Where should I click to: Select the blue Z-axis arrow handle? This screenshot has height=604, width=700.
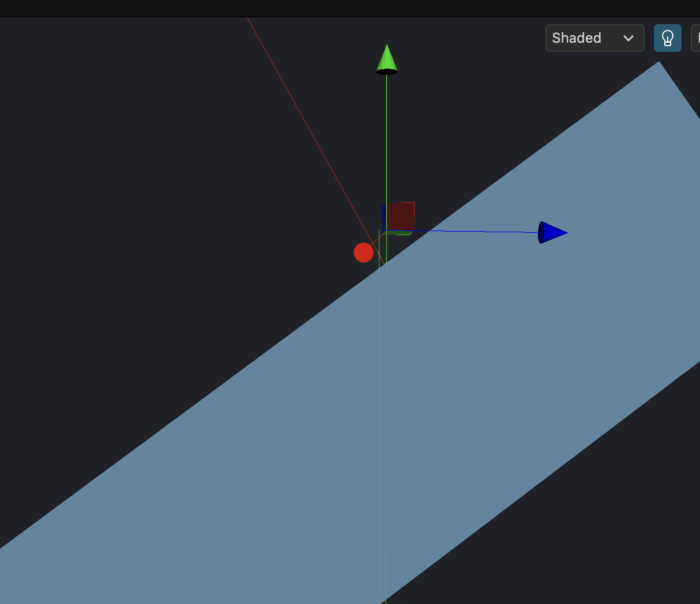click(552, 232)
